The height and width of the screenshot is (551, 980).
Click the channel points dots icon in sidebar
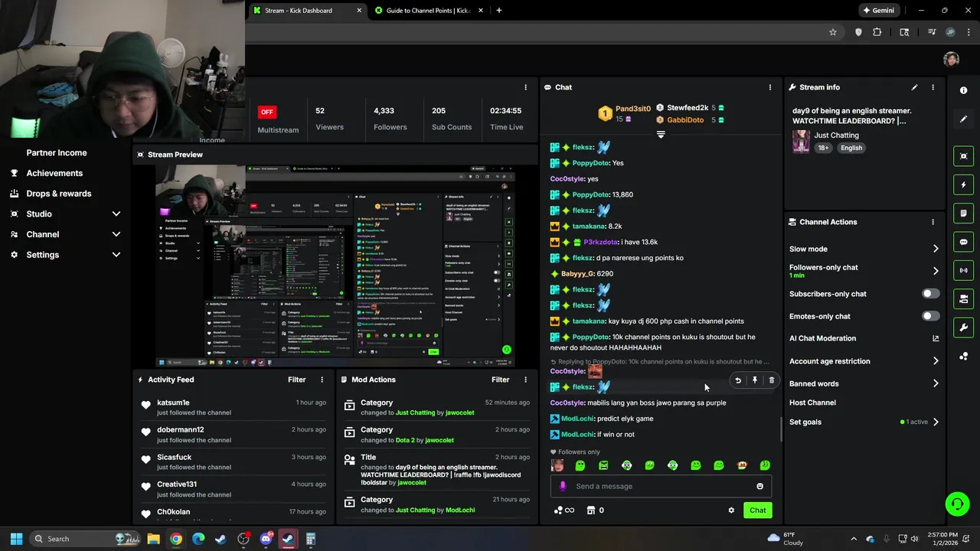[x=963, y=356]
